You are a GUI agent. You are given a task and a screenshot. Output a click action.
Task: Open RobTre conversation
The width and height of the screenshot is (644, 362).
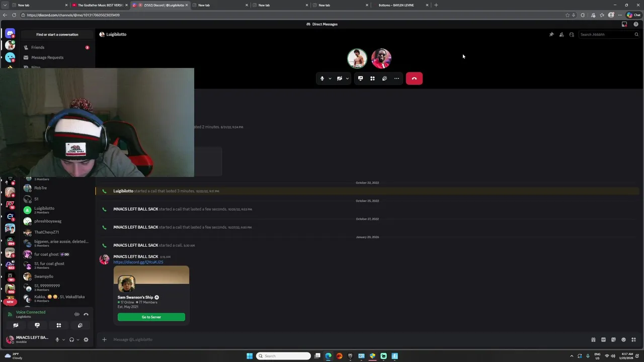(57, 188)
